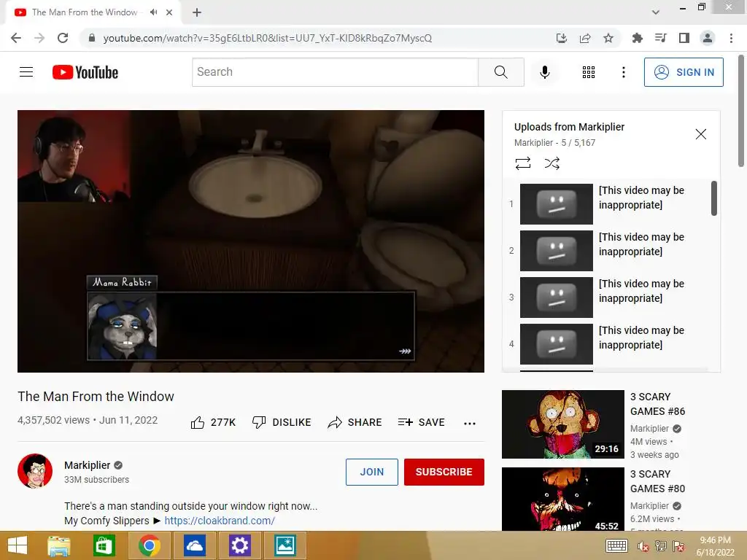
Task: Toggle Chrome side panel
Action: tap(684, 38)
